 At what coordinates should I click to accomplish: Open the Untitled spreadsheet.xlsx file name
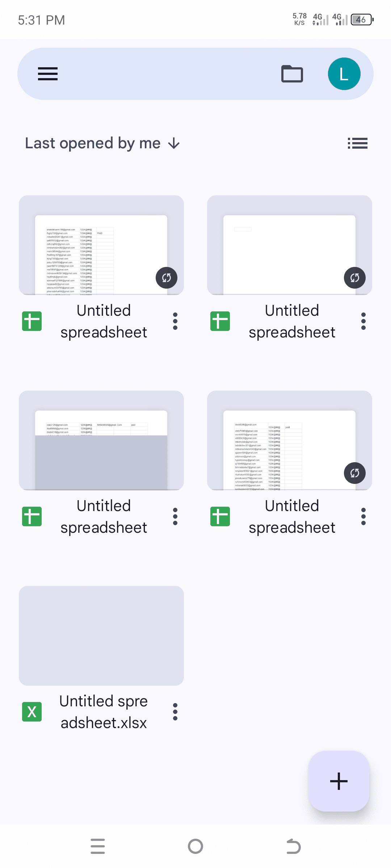[x=104, y=712]
